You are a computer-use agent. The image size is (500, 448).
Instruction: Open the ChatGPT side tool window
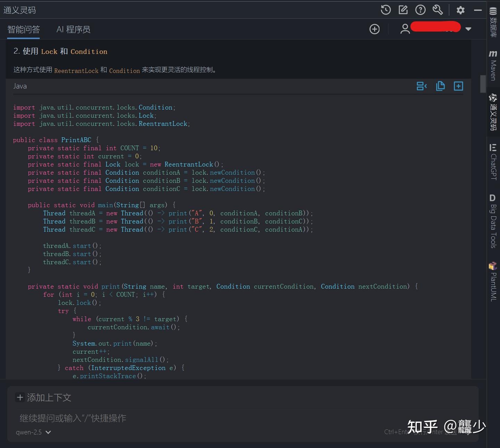(x=493, y=162)
